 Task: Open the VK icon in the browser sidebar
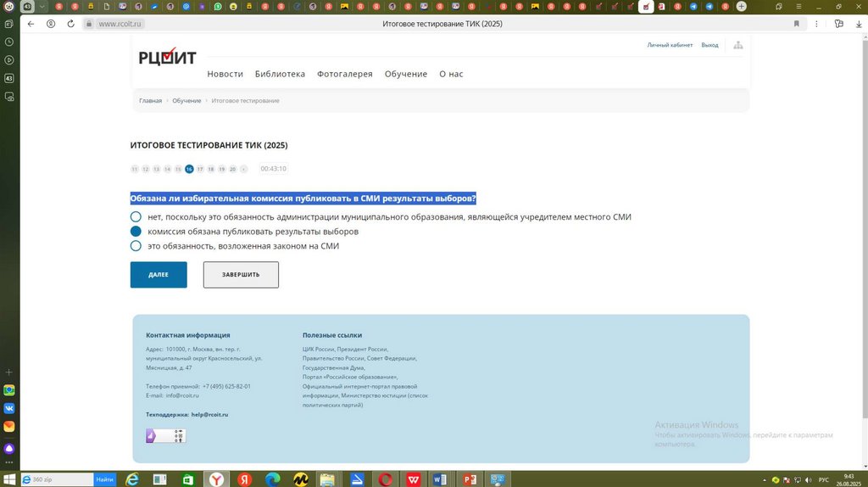(8, 408)
